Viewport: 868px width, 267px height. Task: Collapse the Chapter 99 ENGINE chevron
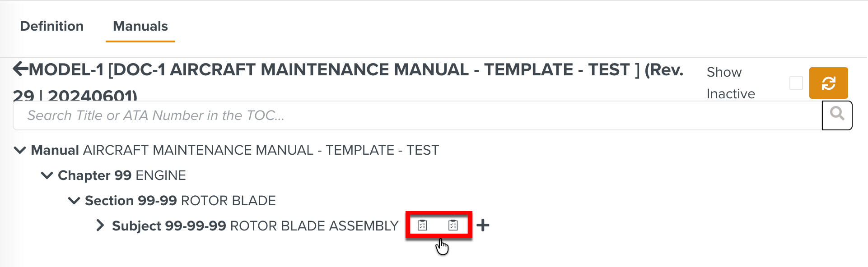(x=47, y=175)
